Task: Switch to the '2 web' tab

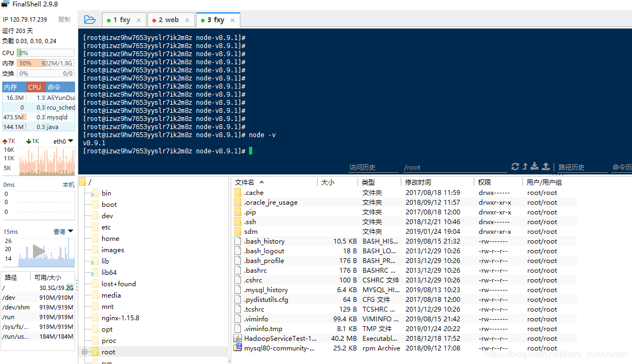Action: tap(171, 20)
